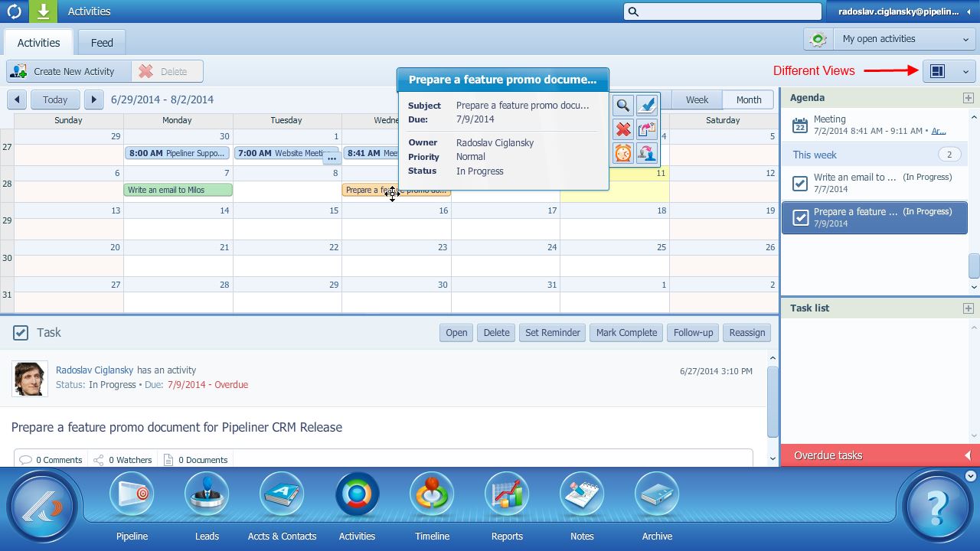Expand the ellipsis on the Website Meeting event

pyautogui.click(x=332, y=158)
